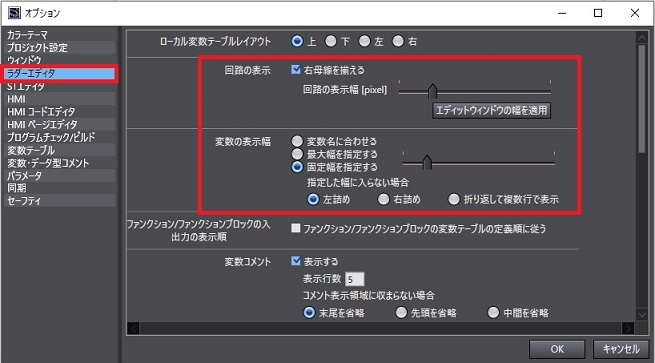This screenshot has height=363, width=655.
Task: Enable 変数テーブルの定義順に従う checkbox
Action: [x=296, y=228]
